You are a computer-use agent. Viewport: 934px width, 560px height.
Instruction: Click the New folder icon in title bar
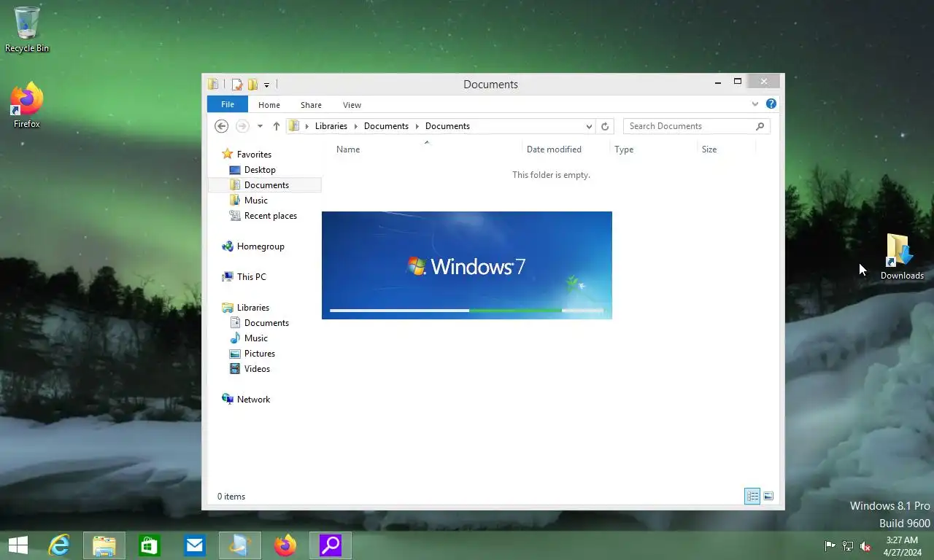(x=252, y=85)
